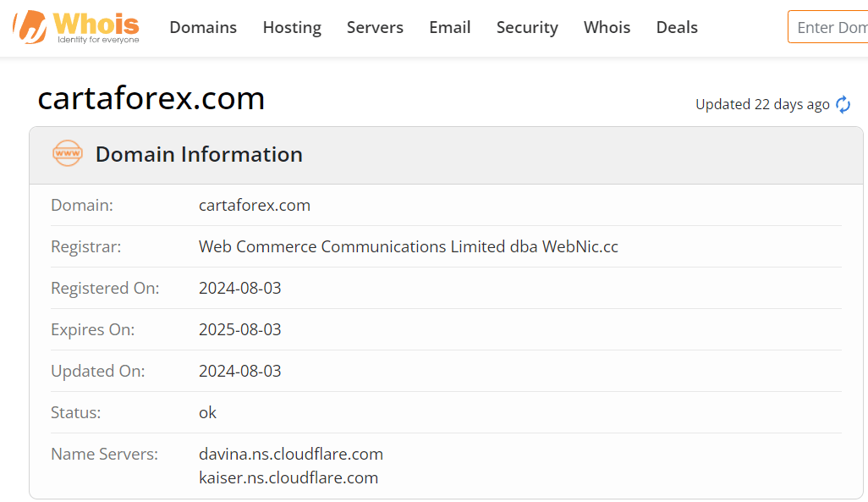This screenshot has height=502, width=868.
Task: Click the orange www Domain Information icon
Action: point(68,153)
